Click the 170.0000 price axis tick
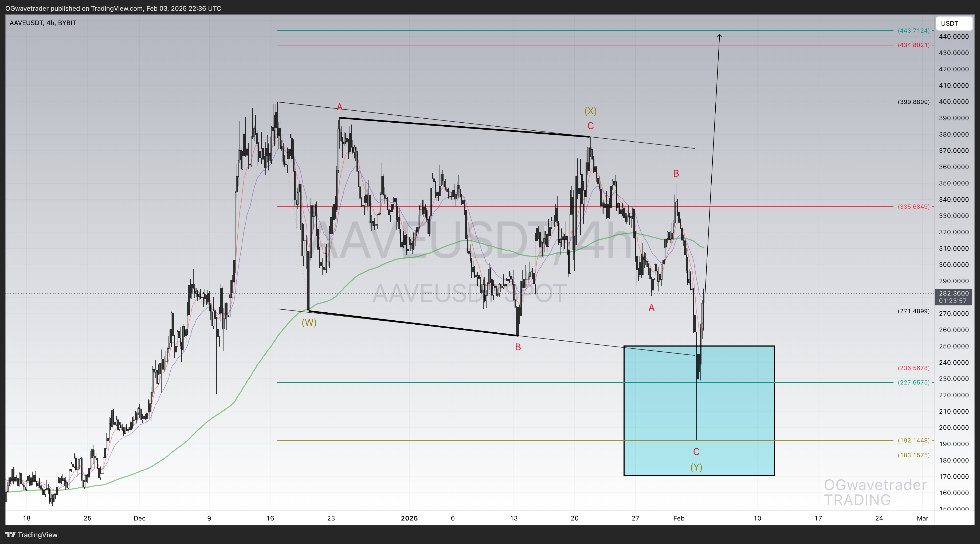Viewport: 980px width, 544px height. (x=954, y=476)
